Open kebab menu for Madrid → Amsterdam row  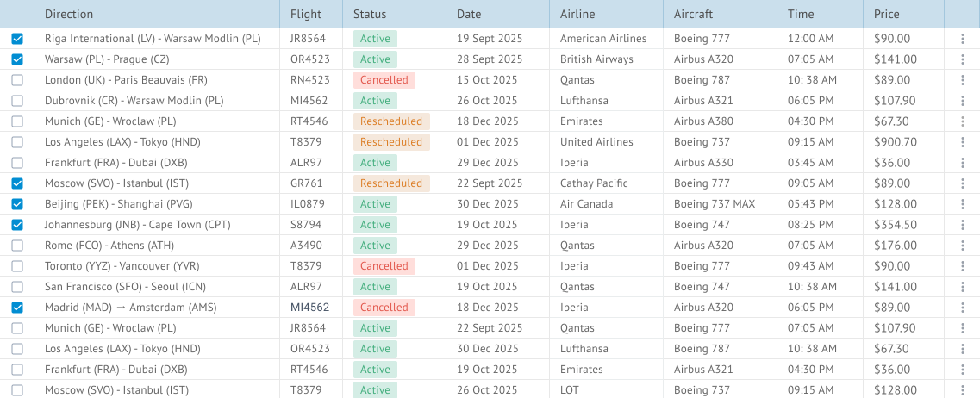[962, 307]
